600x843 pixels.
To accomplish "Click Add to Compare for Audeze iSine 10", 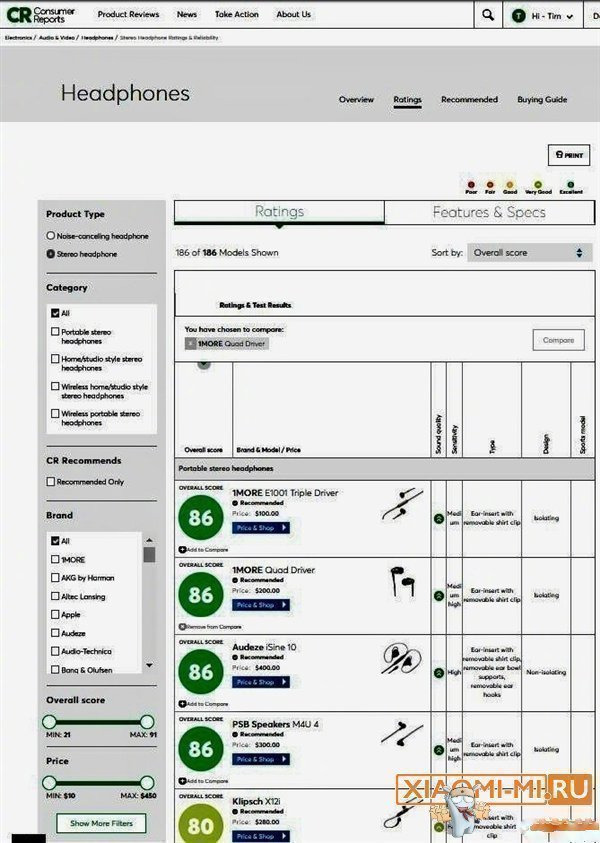I will [x=204, y=704].
